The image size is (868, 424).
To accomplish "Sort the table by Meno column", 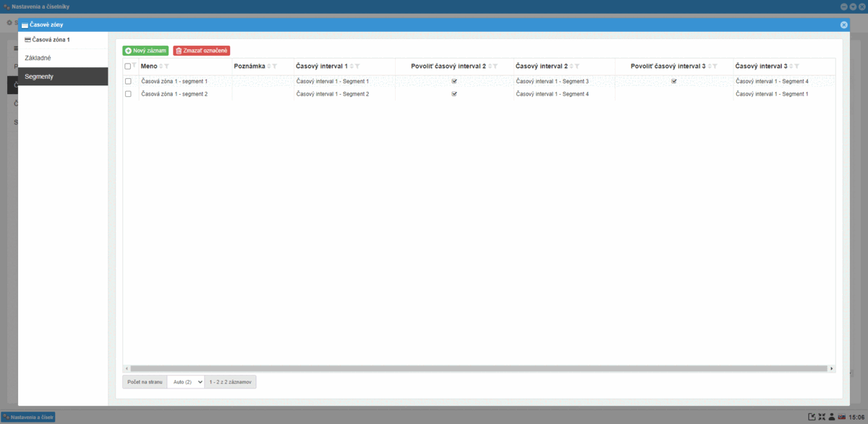I will coord(161,66).
